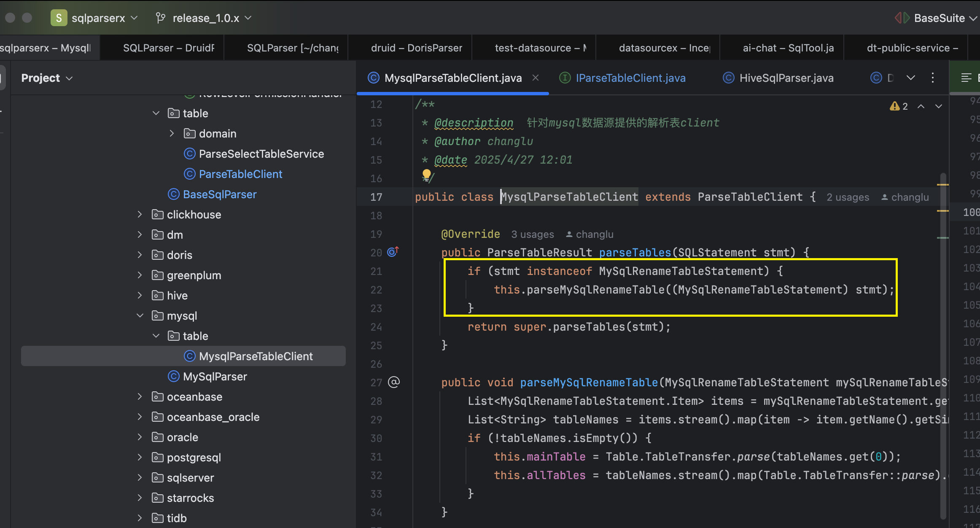Open editor tab options three-dot menu
The height and width of the screenshot is (528, 980).
933,78
